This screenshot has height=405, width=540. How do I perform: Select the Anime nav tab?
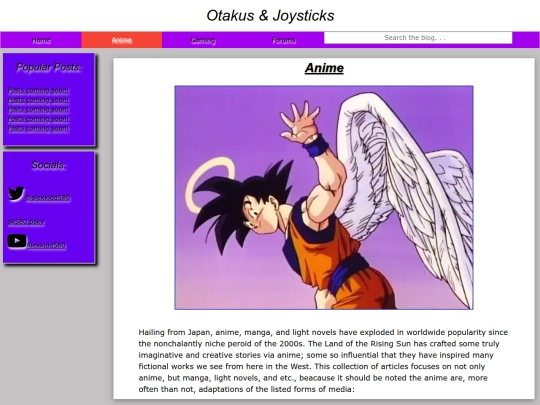click(122, 40)
